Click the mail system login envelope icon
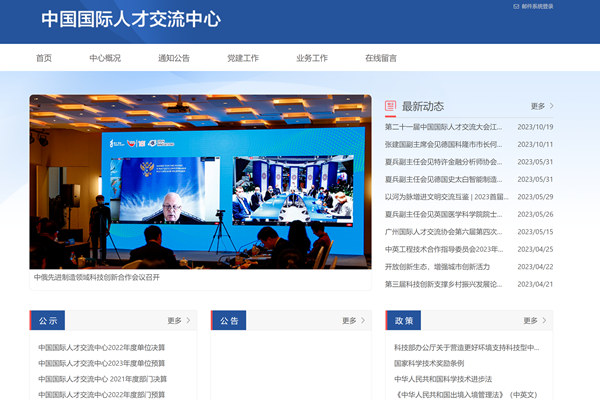The width and height of the screenshot is (600, 400). click(x=516, y=7)
